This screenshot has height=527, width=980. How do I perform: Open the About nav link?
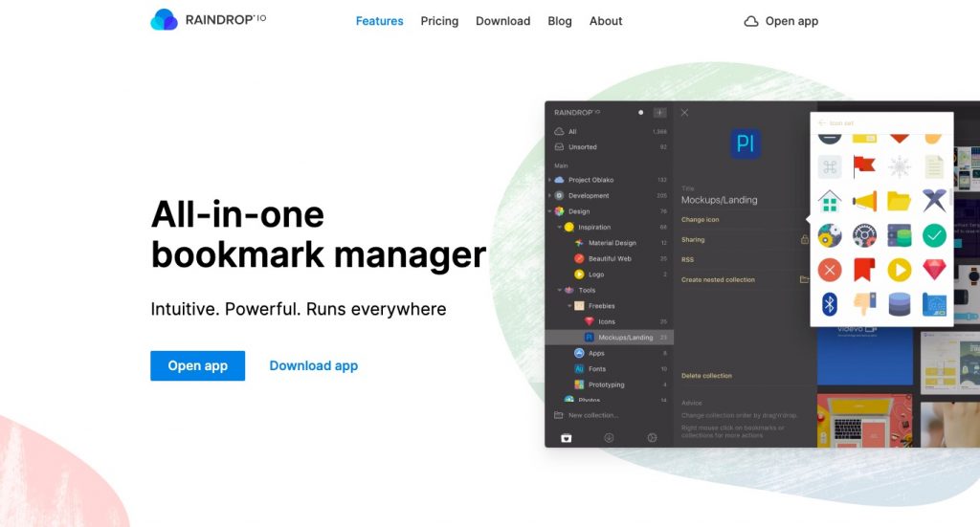pos(606,21)
